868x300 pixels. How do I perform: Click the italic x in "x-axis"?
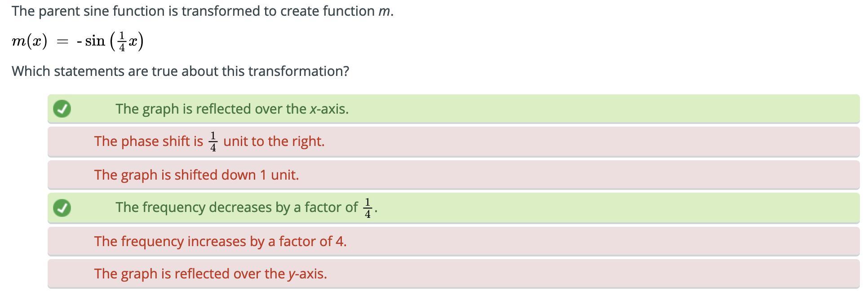tap(313, 109)
